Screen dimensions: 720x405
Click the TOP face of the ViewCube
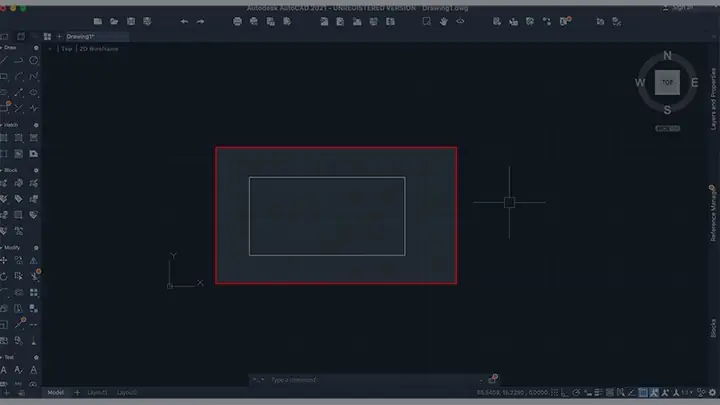pos(667,83)
